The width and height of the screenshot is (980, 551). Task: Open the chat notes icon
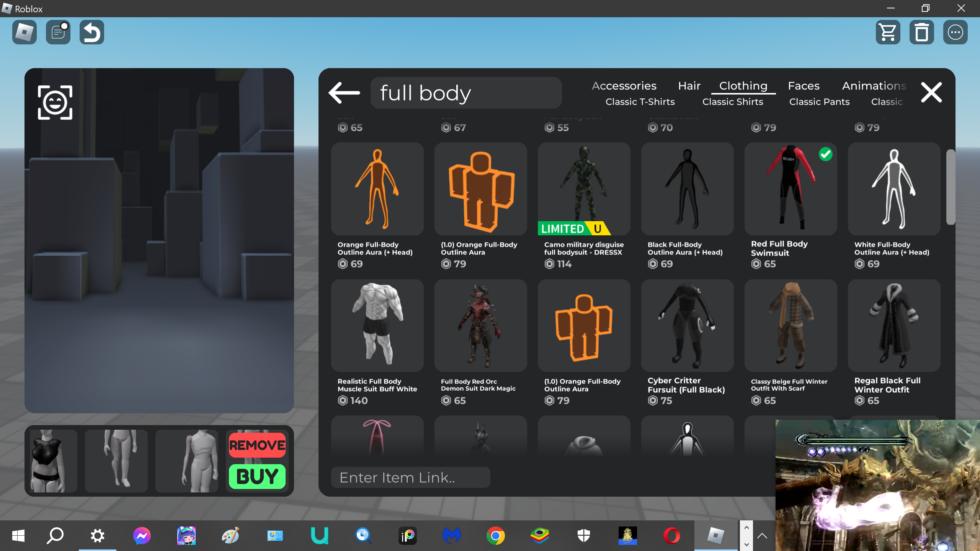coord(58,32)
